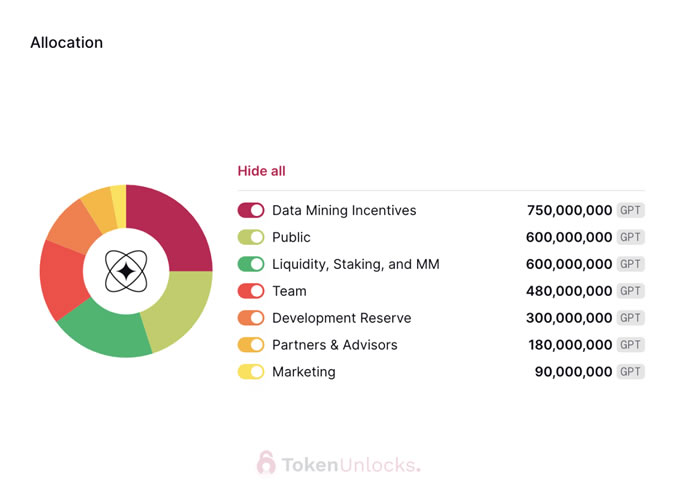Toggle off Data Mining Incentives allocation
The height and width of the screenshot is (504, 700).
pos(251,211)
